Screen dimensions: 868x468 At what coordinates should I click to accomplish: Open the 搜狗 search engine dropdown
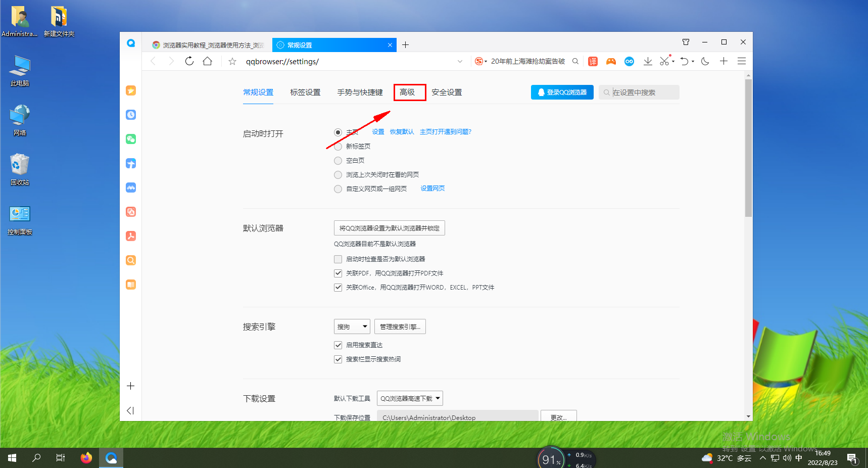pos(352,326)
